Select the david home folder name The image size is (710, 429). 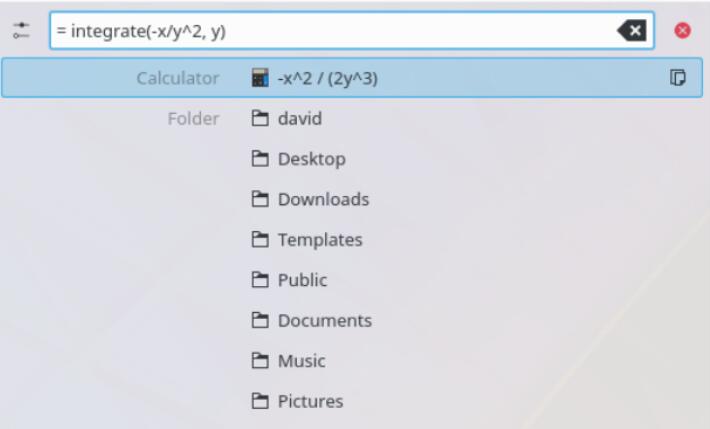(x=300, y=119)
